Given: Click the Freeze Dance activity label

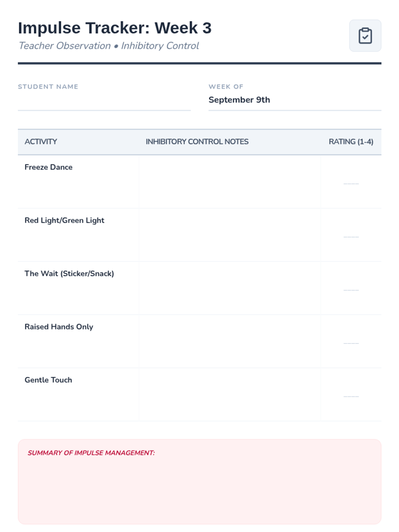Looking at the screenshot, I should pos(49,167).
